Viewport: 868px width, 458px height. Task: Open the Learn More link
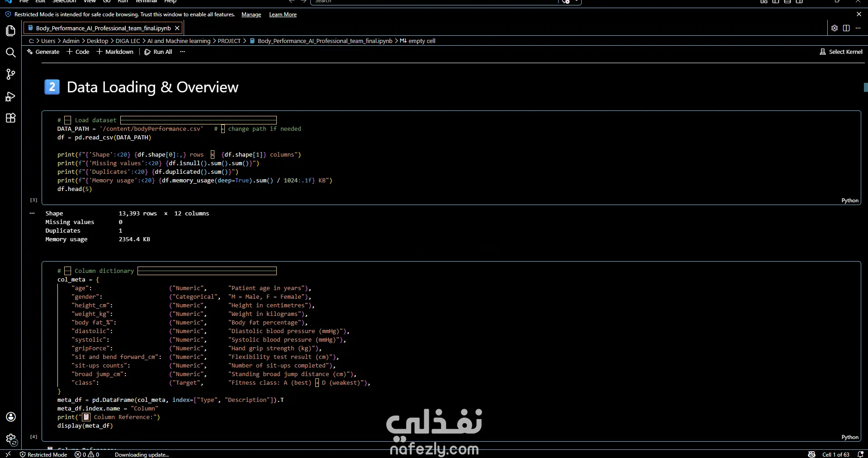click(x=283, y=14)
